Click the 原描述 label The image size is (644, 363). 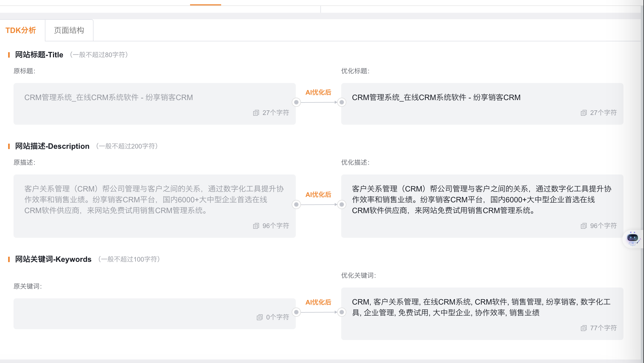point(24,163)
